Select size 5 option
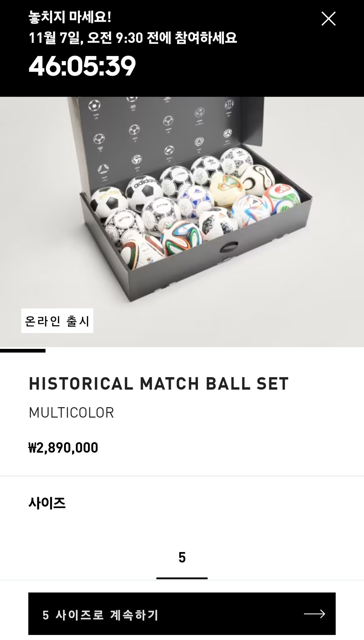Image resolution: width=364 pixels, height=640 pixels. (182, 558)
